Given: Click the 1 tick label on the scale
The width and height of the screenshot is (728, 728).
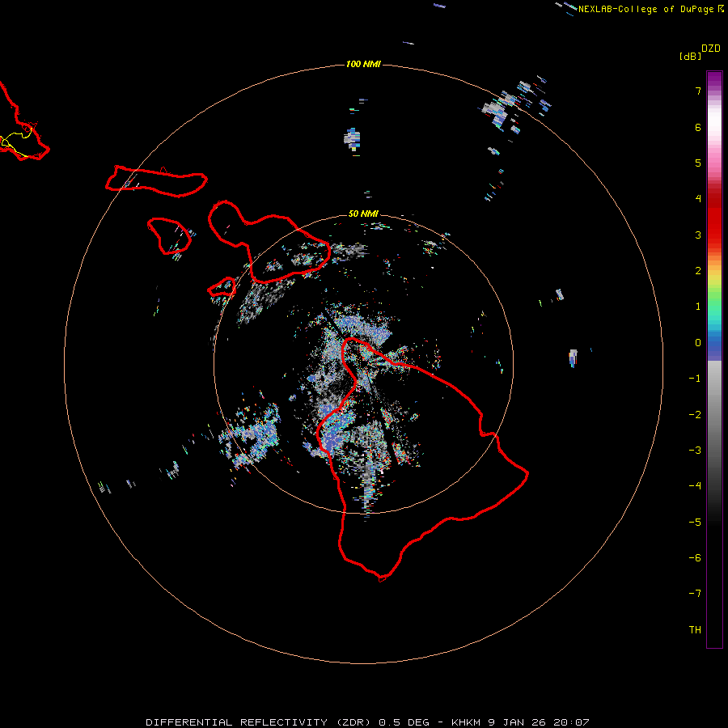Looking at the screenshot, I should click(698, 307).
